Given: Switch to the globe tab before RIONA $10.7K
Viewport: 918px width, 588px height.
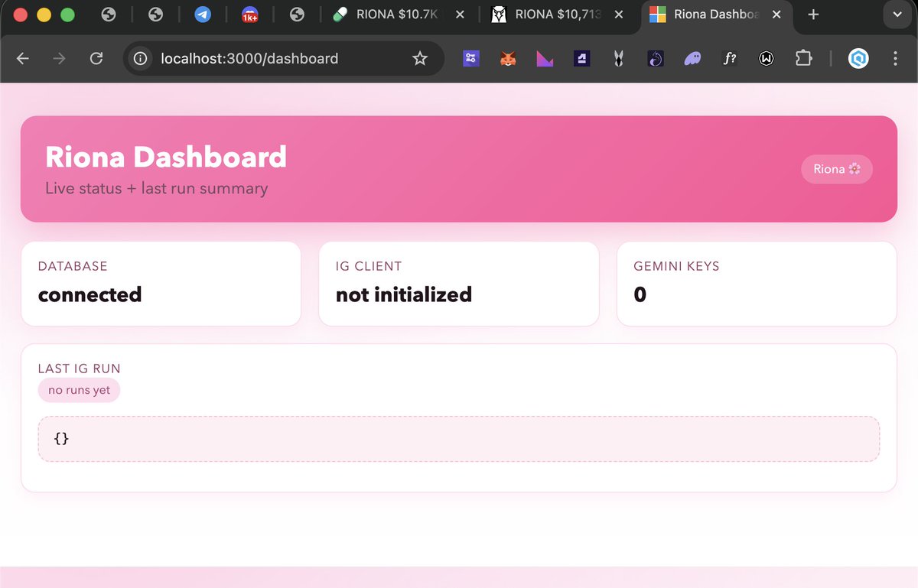Looking at the screenshot, I should point(298,15).
